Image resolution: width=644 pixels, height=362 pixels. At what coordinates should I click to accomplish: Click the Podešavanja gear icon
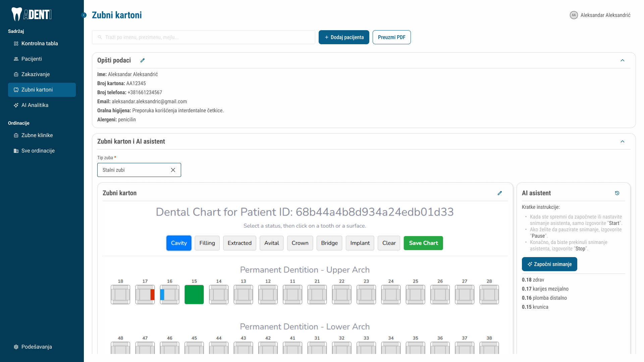click(x=16, y=347)
